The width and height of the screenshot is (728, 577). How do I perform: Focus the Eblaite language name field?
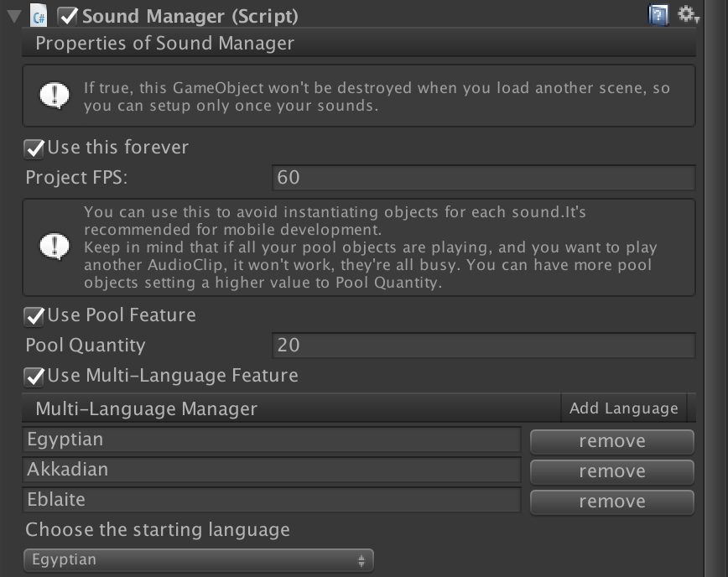pyautogui.click(x=272, y=500)
